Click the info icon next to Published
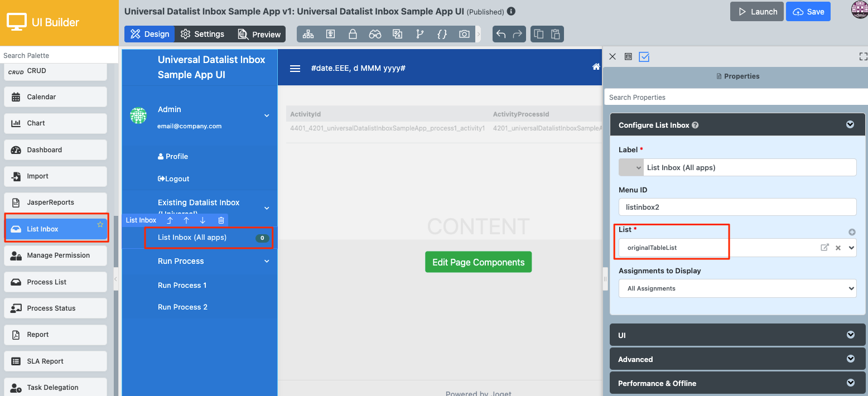868x396 pixels. 511,11
